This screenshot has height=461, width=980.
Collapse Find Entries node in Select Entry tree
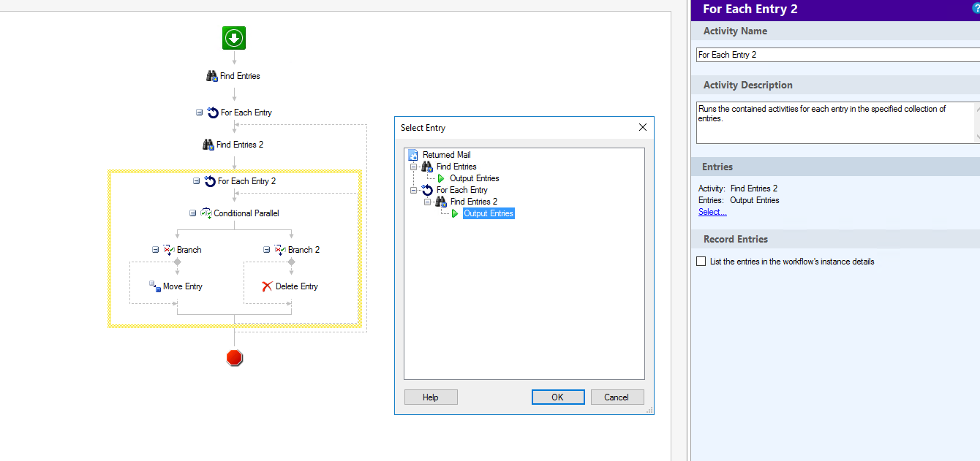414,167
